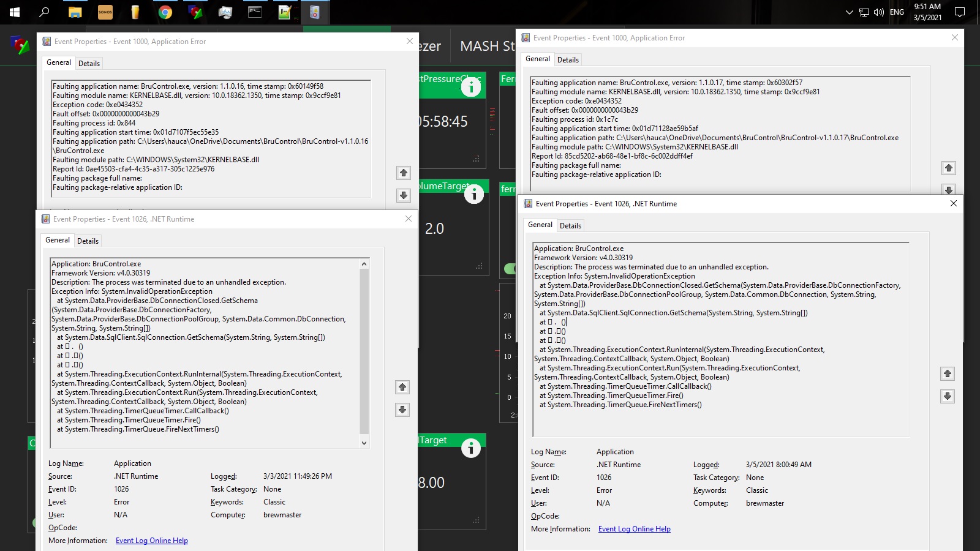This screenshot has width=980, height=551.
Task: Switch to BruControl via its taskbar icon
Action: (x=195, y=12)
